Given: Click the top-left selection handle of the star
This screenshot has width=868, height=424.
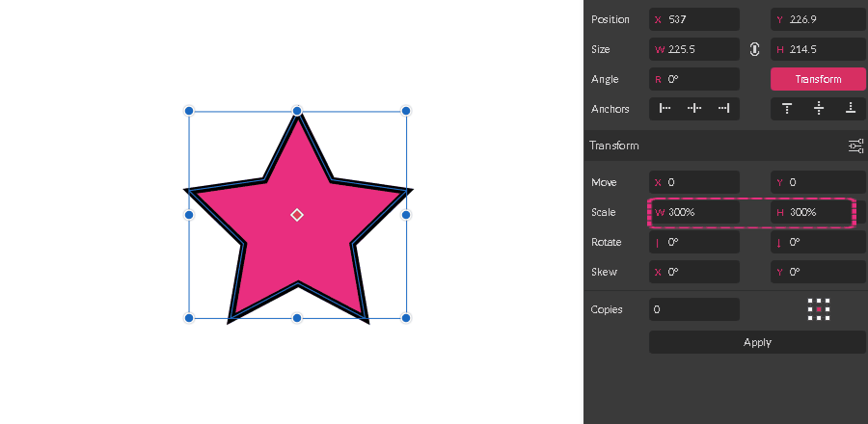Looking at the screenshot, I should [189, 111].
